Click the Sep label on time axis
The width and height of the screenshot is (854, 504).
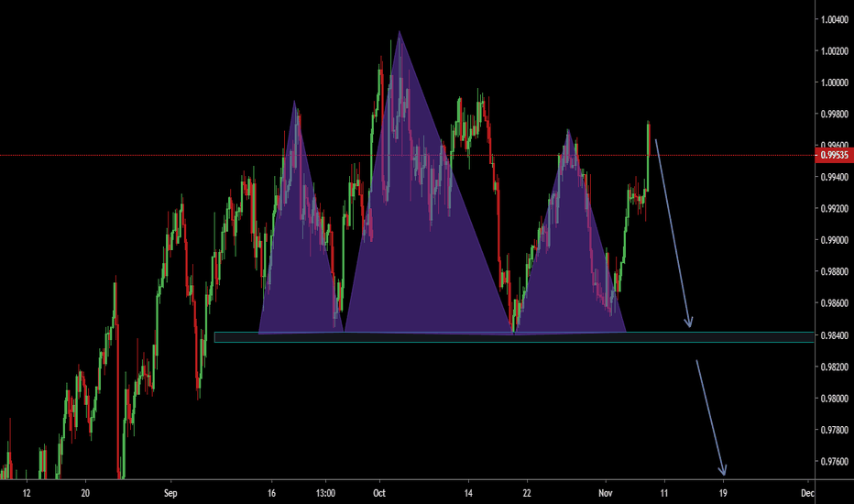(170, 493)
